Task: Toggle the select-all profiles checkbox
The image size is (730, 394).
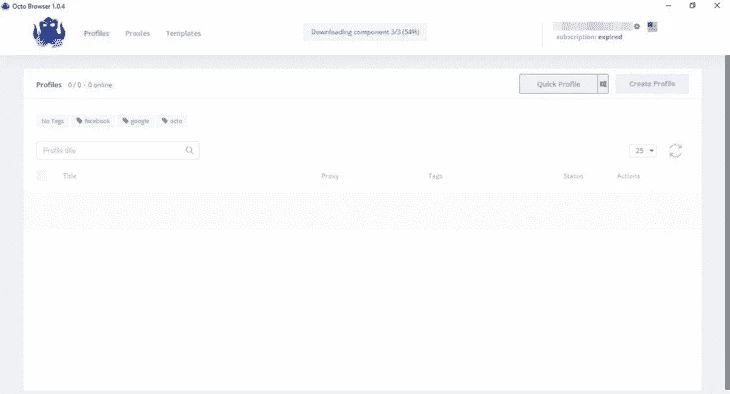Action: point(42,176)
